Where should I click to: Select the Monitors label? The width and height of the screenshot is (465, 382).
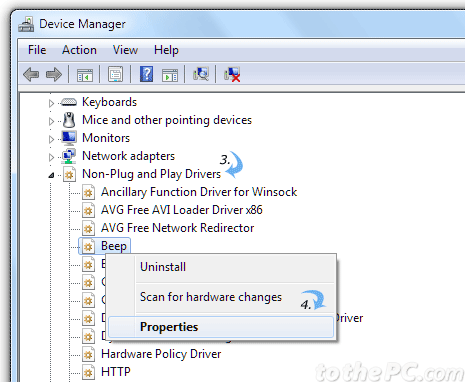click(x=106, y=138)
